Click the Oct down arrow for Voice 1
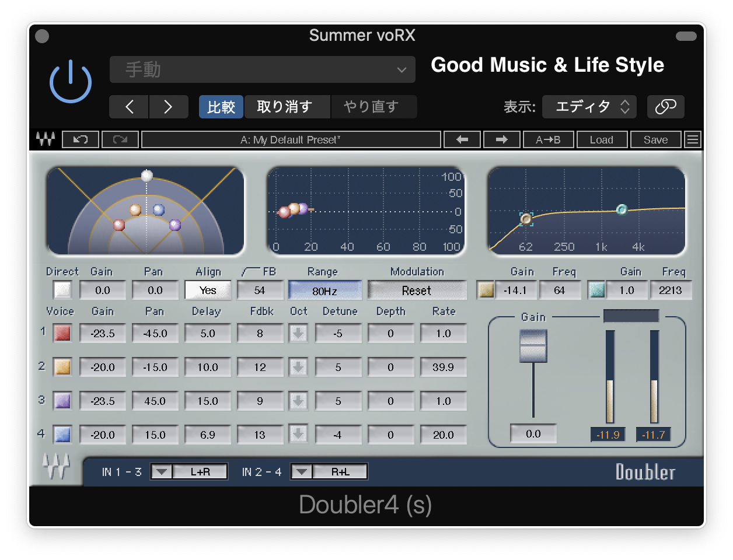733x560 pixels. tap(299, 333)
